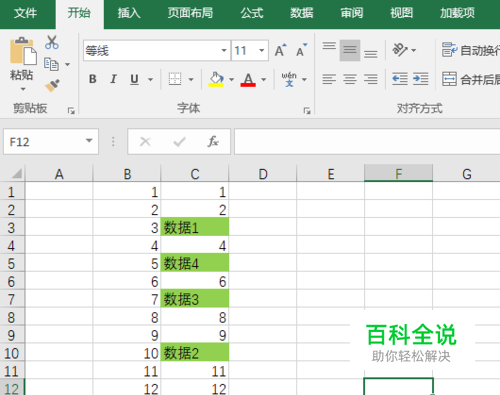Expand font color palette arrow
The image size is (500, 395).
(x=264, y=80)
